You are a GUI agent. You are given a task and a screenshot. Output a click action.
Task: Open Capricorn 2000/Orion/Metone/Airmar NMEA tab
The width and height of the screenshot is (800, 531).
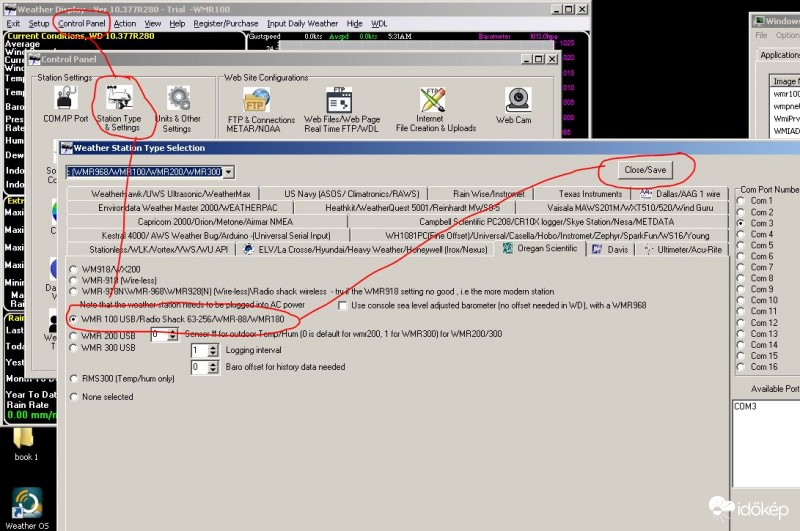tap(207, 221)
